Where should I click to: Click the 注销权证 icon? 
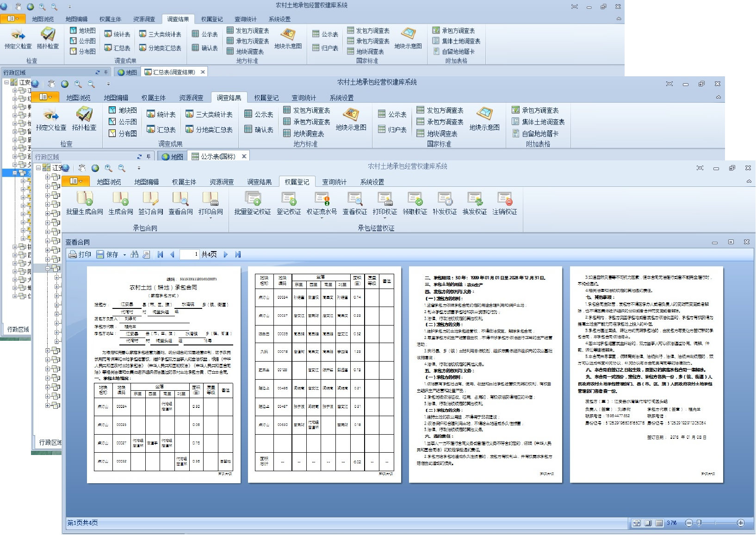pyautogui.click(x=504, y=203)
